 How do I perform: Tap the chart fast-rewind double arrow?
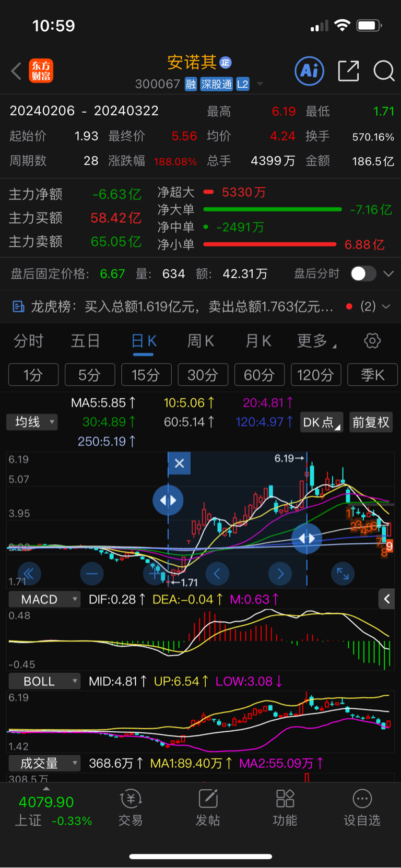point(29,574)
